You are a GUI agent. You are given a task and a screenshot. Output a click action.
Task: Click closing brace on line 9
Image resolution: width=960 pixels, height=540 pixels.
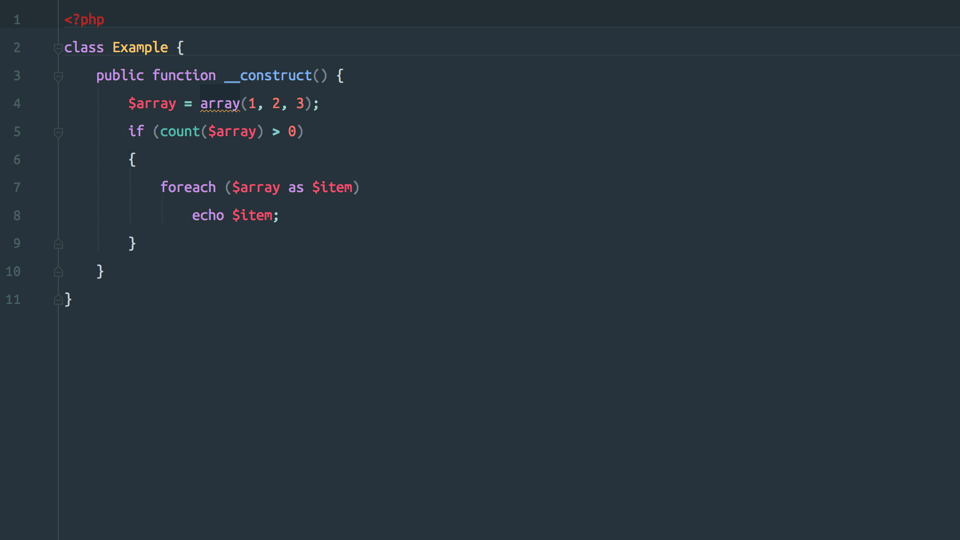point(132,244)
